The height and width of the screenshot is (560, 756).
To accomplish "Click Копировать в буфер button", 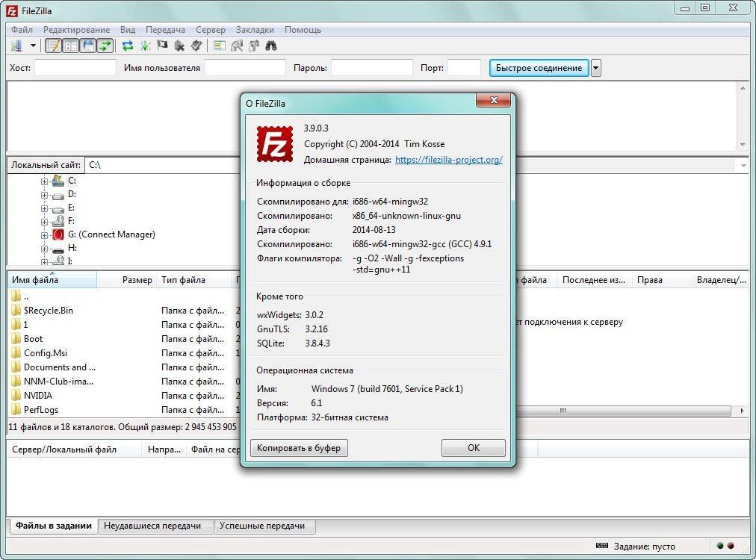I will click(x=299, y=448).
